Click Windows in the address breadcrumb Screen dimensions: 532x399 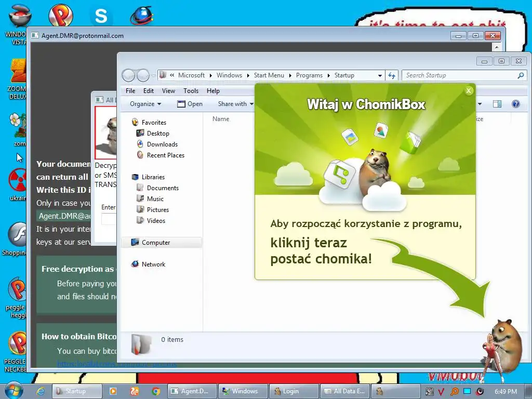click(229, 75)
